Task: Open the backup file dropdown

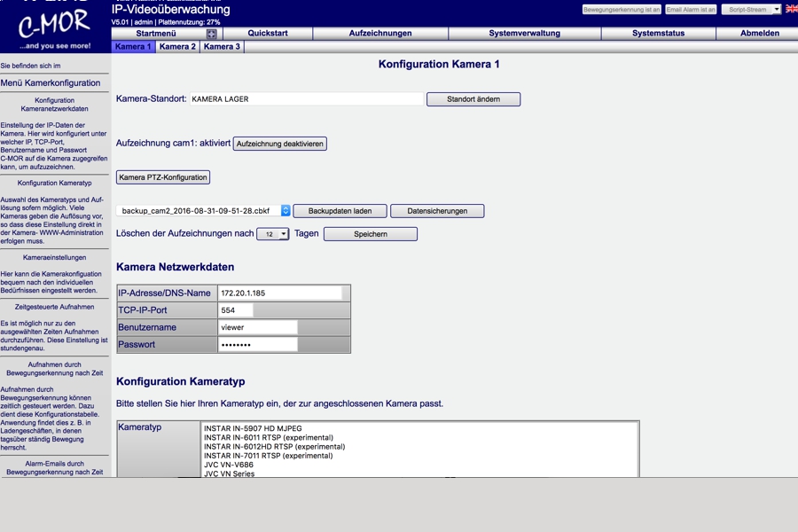Action: coord(203,211)
